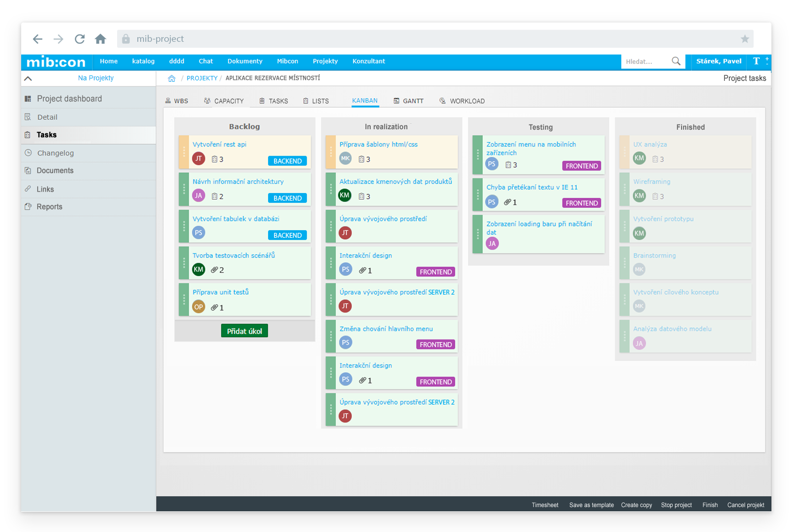Open the Home top menu
The height and width of the screenshot is (532, 794).
coord(109,62)
